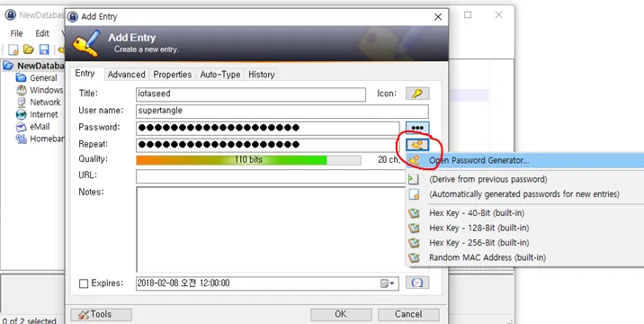
Task: Switch to the Auto-Type tab
Action: tap(220, 75)
